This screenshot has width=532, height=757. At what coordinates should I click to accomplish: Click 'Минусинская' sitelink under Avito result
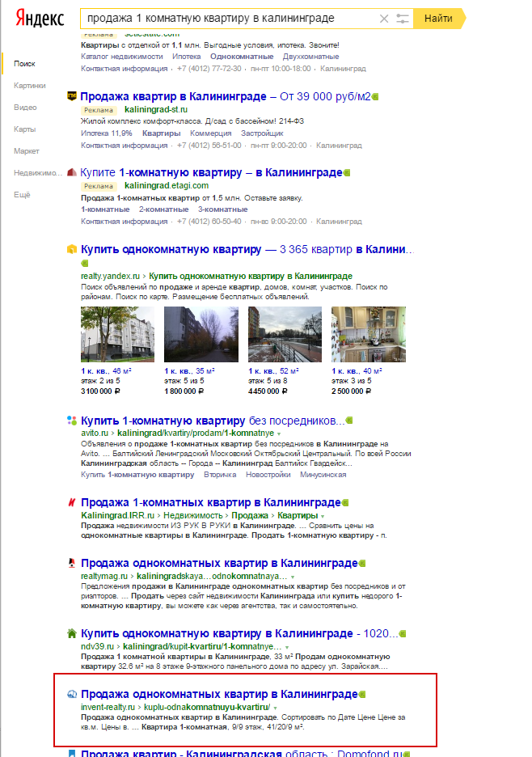(x=323, y=475)
